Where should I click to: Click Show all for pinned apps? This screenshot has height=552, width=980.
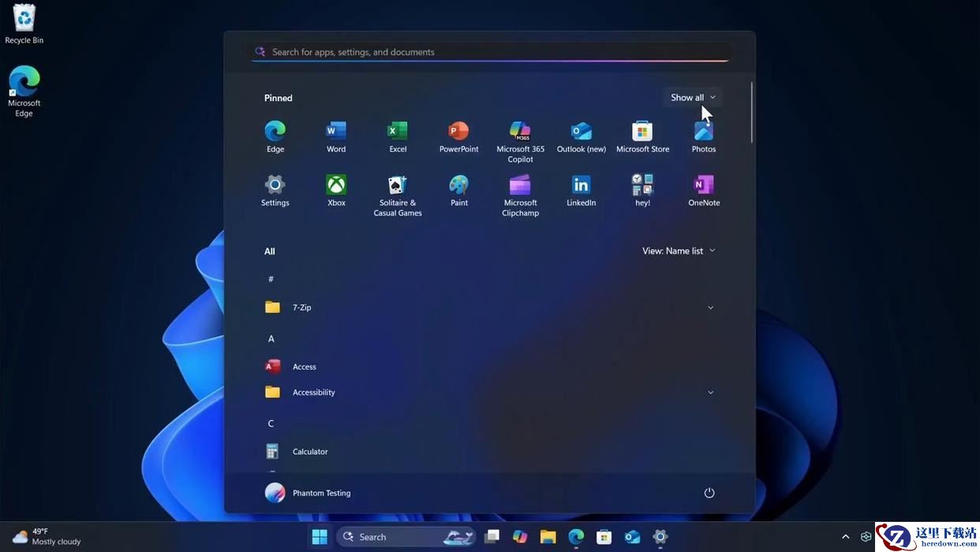[693, 98]
